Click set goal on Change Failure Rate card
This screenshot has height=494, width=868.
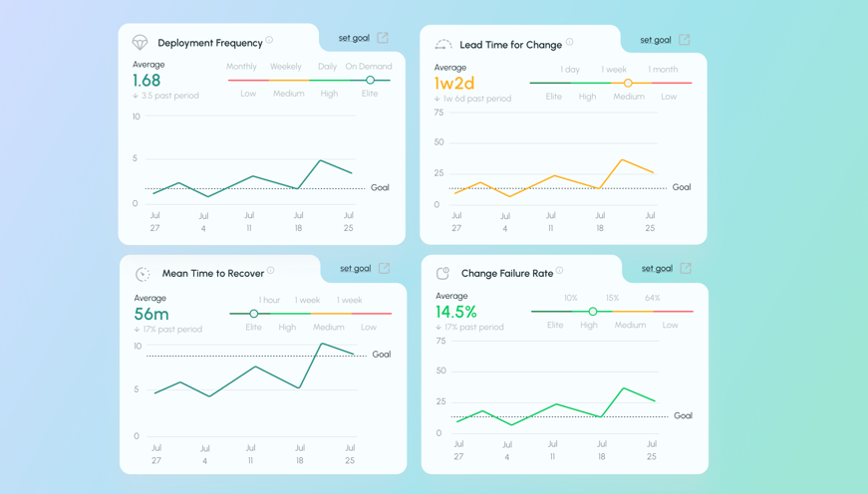pos(657,268)
